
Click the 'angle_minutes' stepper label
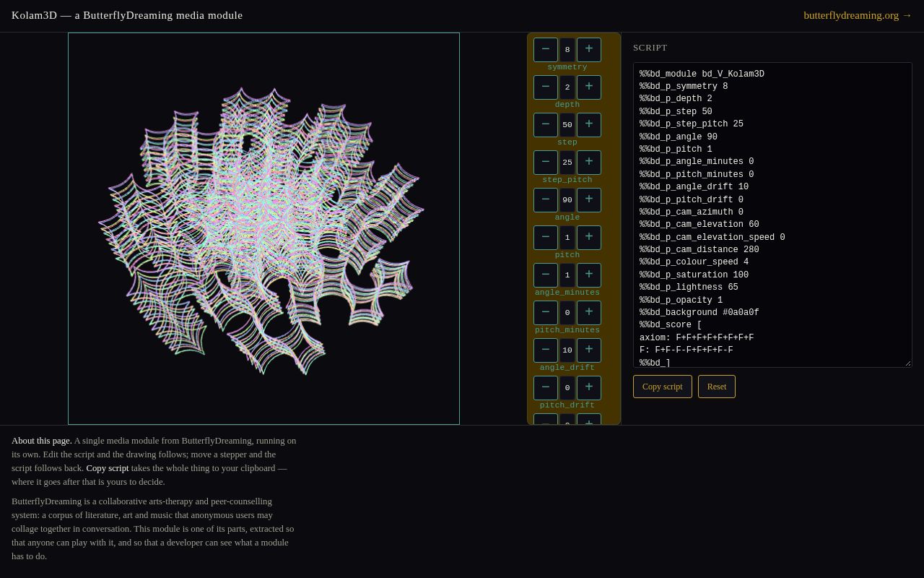567,293
